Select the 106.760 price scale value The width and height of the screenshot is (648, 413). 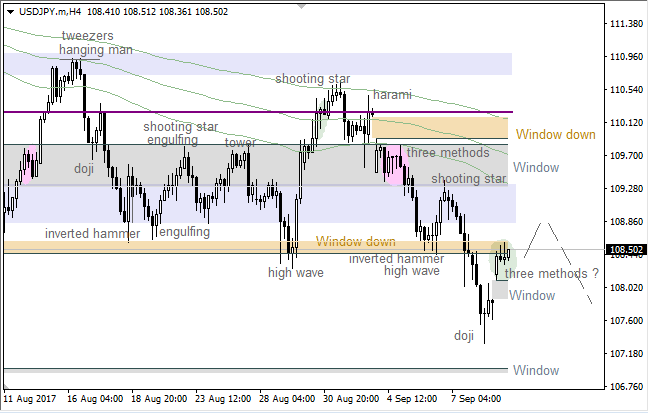(x=626, y=386)
